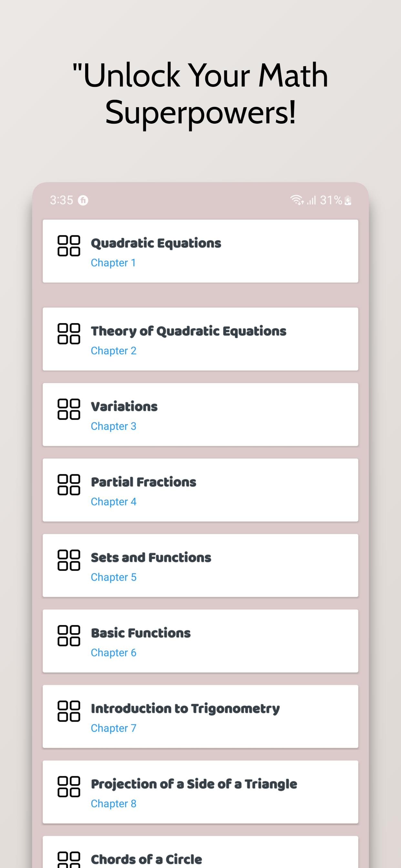
Task: Tap the grid icon beside Theory of Quadratic Equations
Action: pyautogui.click(x=69, y=334)
